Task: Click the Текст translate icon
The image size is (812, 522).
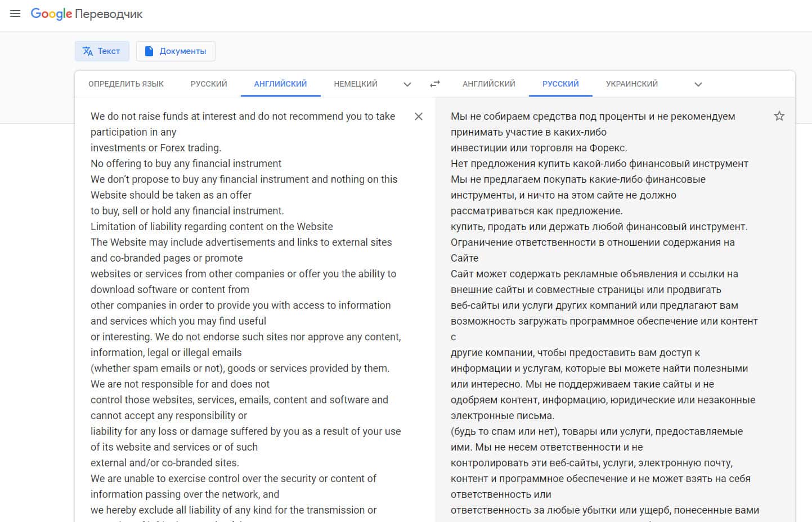Action: click(x=88, y=51)
